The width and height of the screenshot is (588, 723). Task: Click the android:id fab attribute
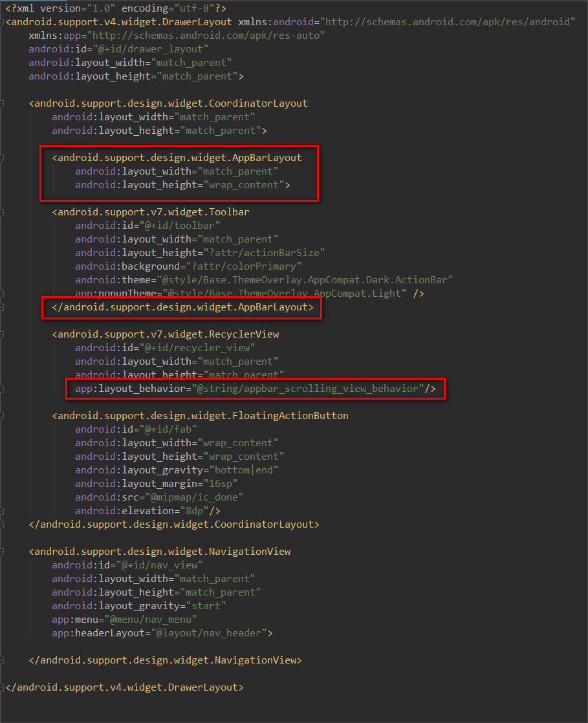pyautogui.click(x=136, y=429)
